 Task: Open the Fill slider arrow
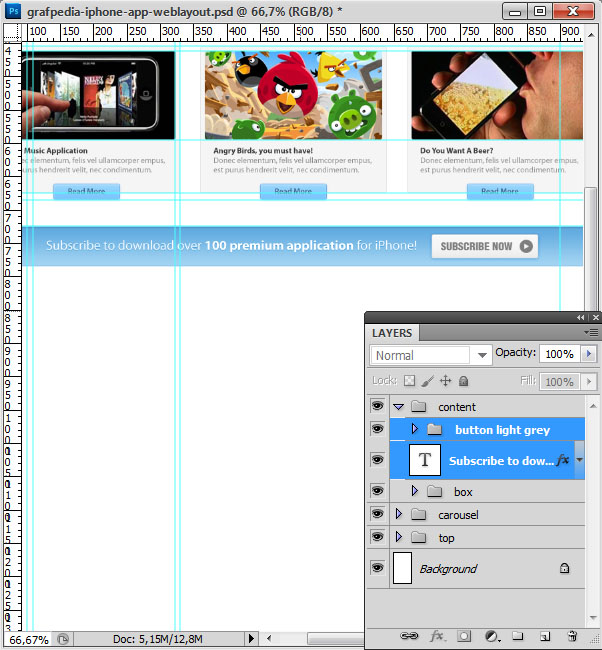(589, 381)
